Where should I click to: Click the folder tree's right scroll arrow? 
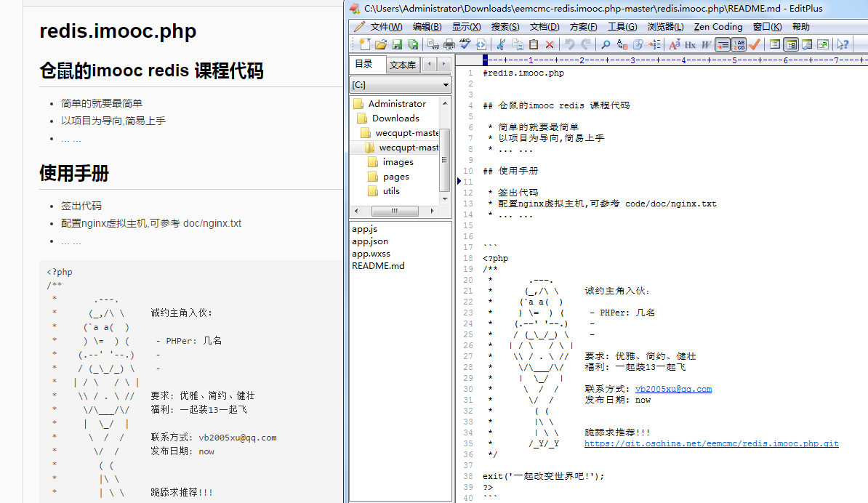tap(432, 211)
